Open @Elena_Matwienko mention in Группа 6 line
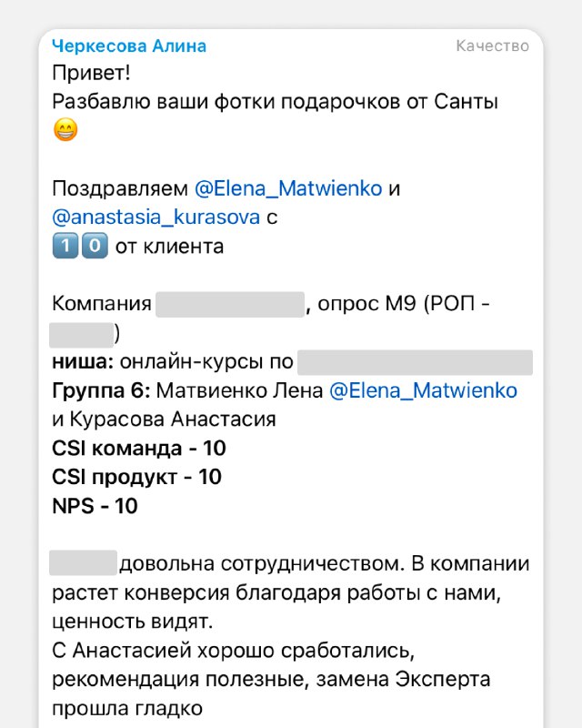 pos(423,391)
